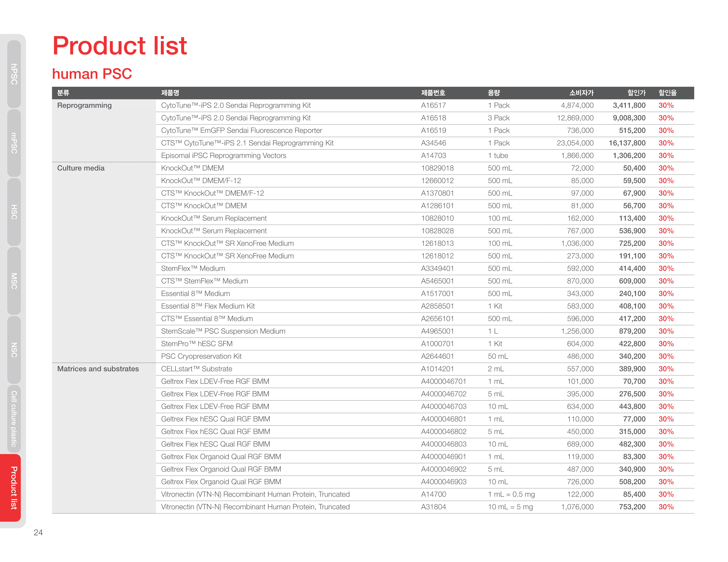
Task: Go to the MSC side tab
Action: [14, 281]
